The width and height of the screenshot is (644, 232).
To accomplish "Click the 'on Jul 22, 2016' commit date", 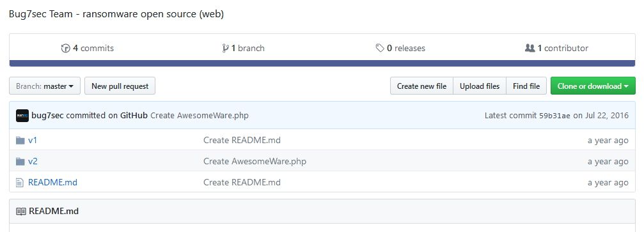I will 601,116.
